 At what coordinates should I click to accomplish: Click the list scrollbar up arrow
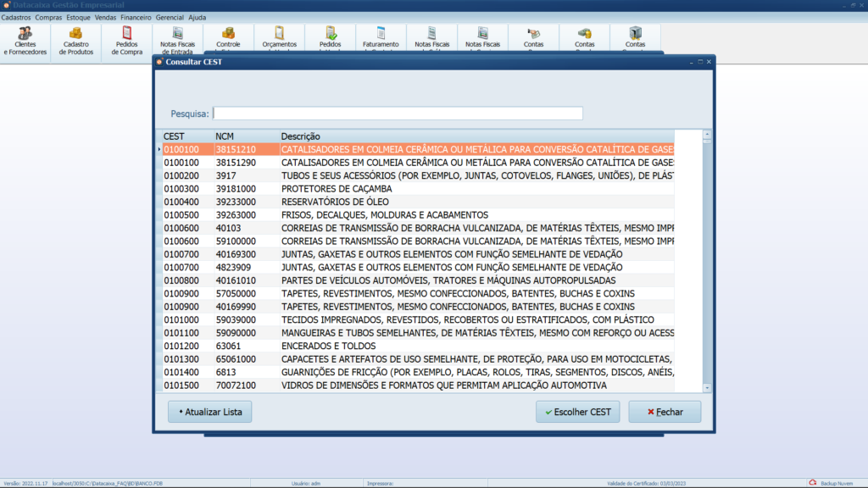[707, 135]
